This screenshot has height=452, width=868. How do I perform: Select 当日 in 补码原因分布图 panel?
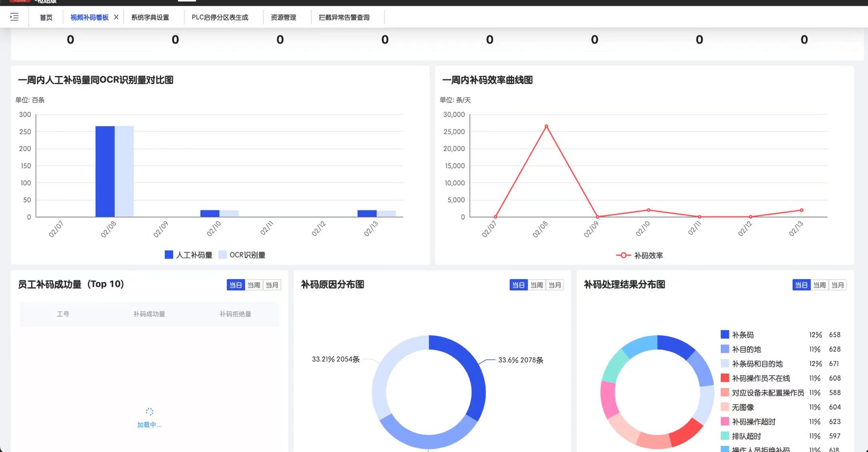tap(519, 285)
